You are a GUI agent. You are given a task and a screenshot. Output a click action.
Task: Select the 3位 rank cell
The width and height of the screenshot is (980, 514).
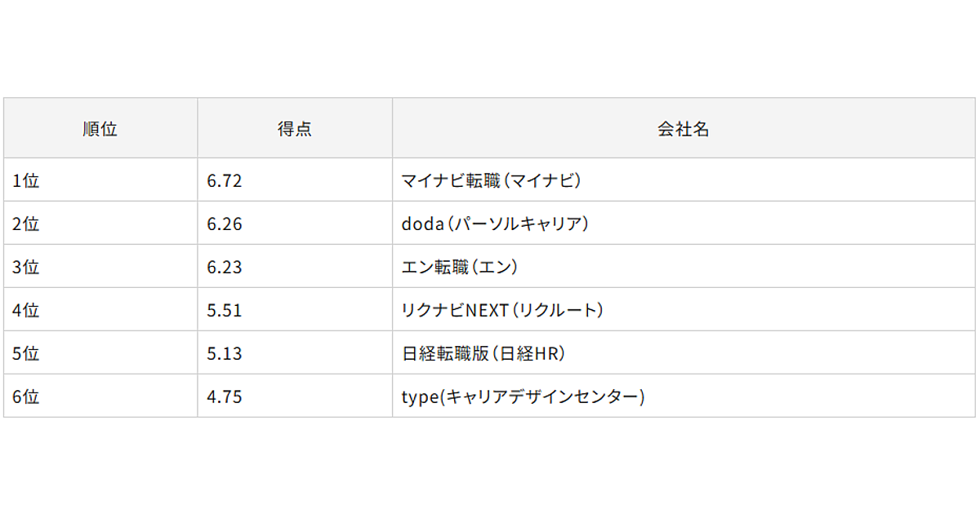pyautogui.click(x=100, y=266)
